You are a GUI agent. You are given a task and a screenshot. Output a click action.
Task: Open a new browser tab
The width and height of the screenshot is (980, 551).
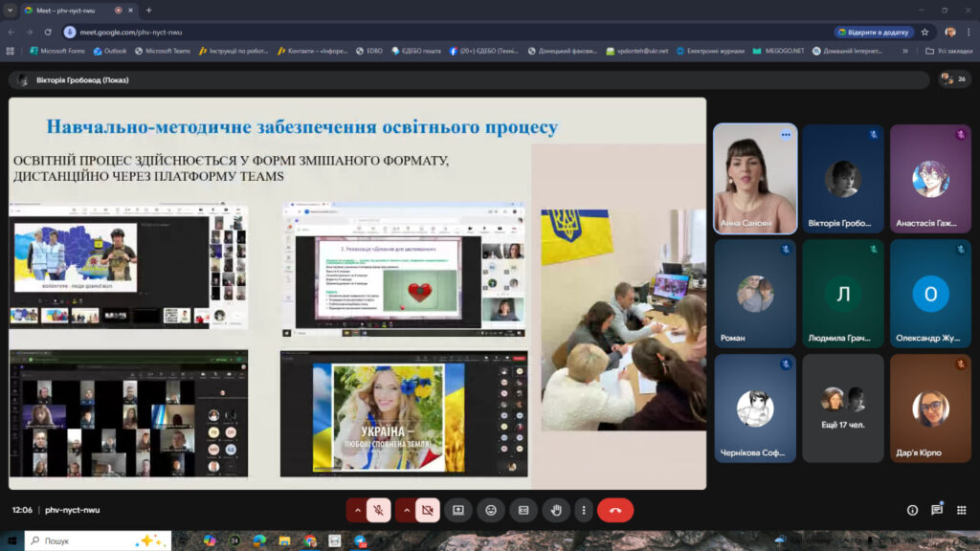(x=148, y=11)
